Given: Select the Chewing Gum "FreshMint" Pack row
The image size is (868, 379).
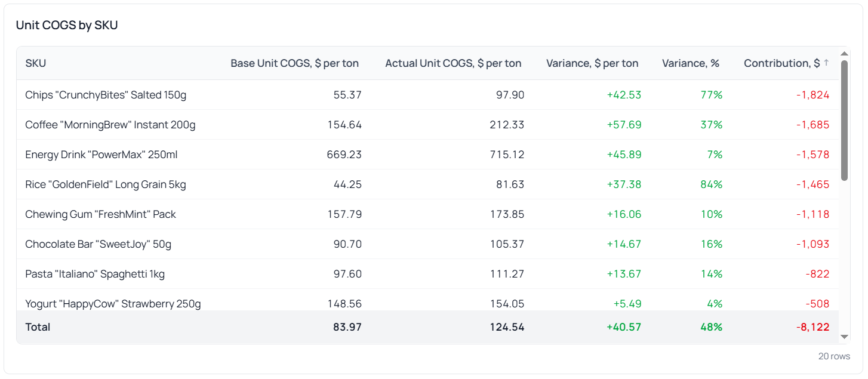Looking at the screenshot, I should pyautogui.click(x=100, y=214).
